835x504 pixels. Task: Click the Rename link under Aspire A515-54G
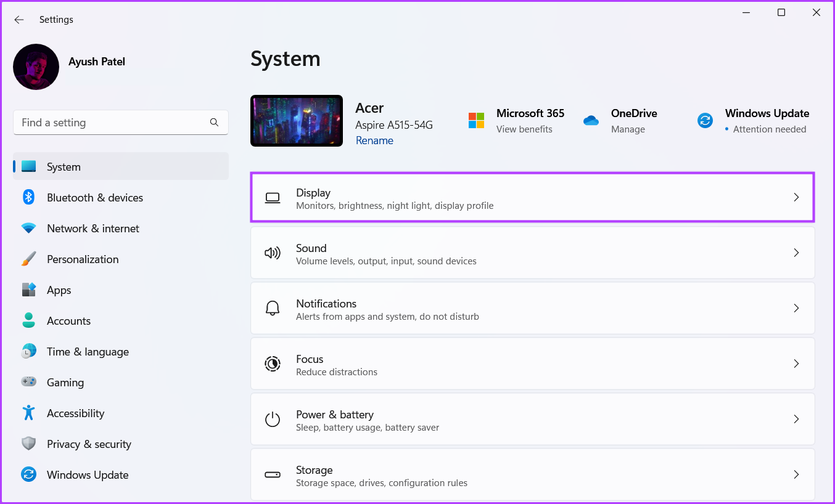pos(374,140)
